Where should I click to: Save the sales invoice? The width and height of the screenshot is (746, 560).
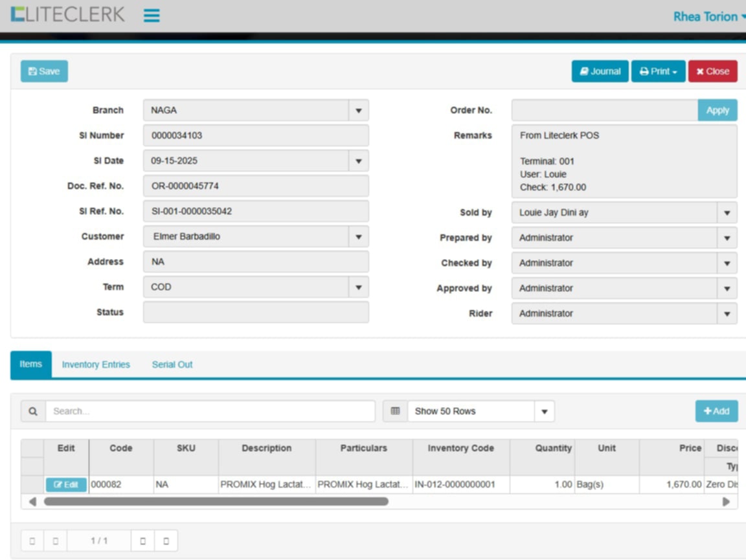click(44, 71)
